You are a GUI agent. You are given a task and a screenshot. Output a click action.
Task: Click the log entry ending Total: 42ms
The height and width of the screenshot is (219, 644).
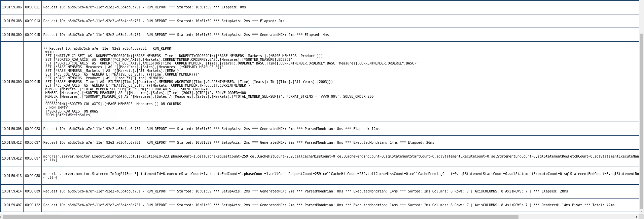(x=329, y=205)
